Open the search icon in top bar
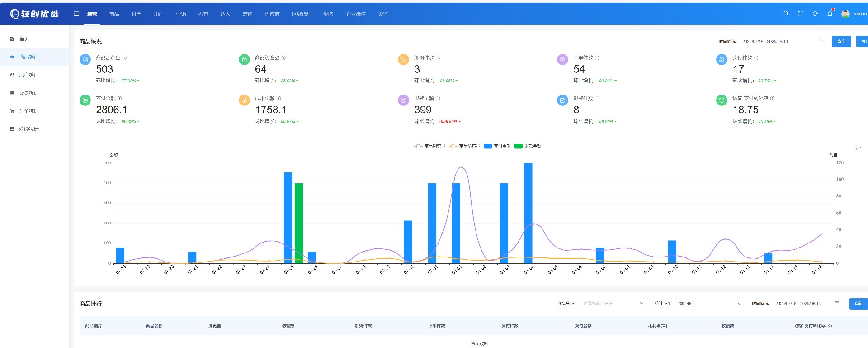868x348 pixels. point(786,14)
